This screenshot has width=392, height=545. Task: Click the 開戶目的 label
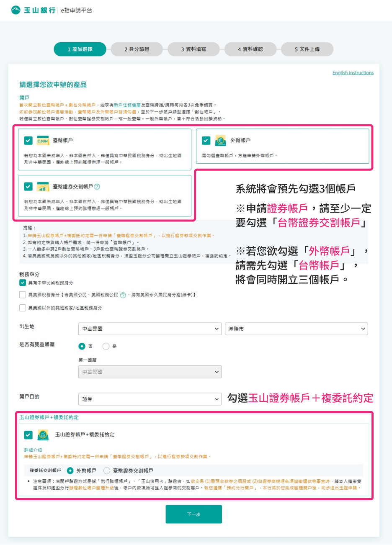point(29,397)
